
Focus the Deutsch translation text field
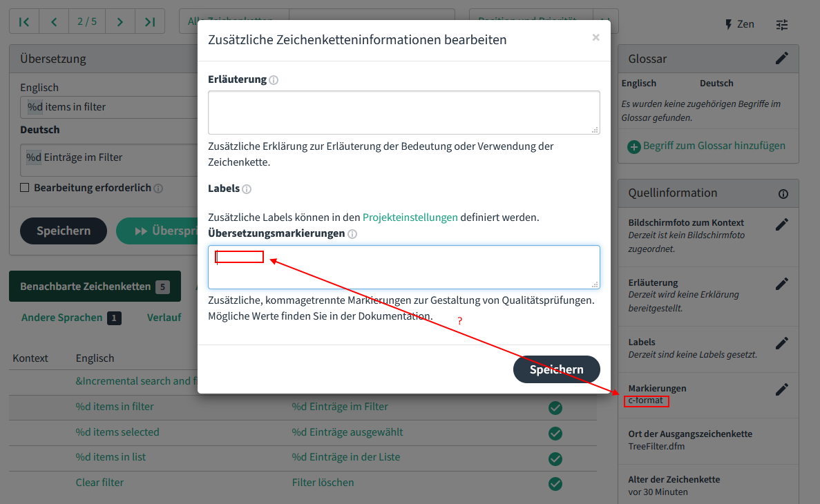(108, 160)
